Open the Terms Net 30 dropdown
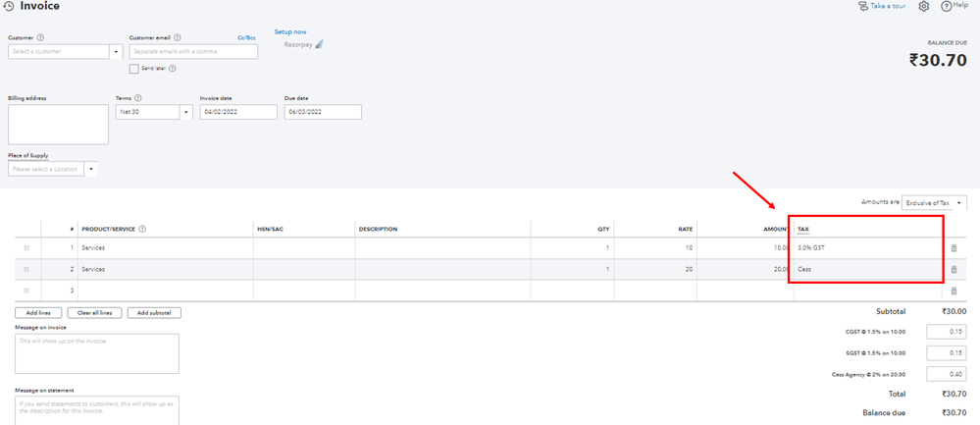 186,113
